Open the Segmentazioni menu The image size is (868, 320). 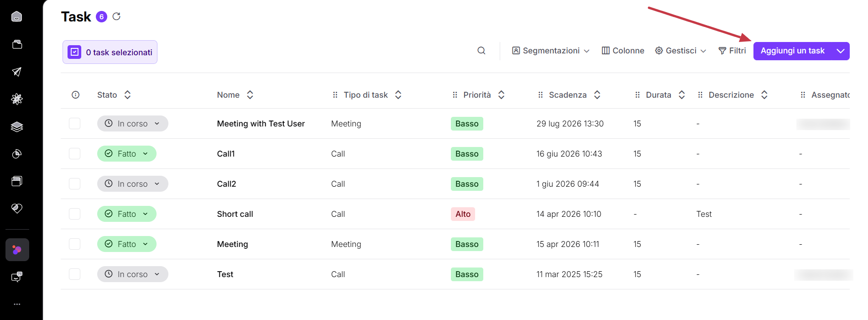click(551, 51)
